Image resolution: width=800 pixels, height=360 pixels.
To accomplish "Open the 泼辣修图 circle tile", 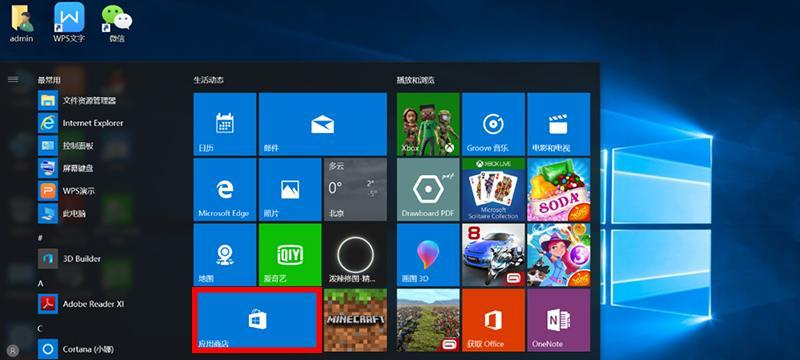I will 356,254.
